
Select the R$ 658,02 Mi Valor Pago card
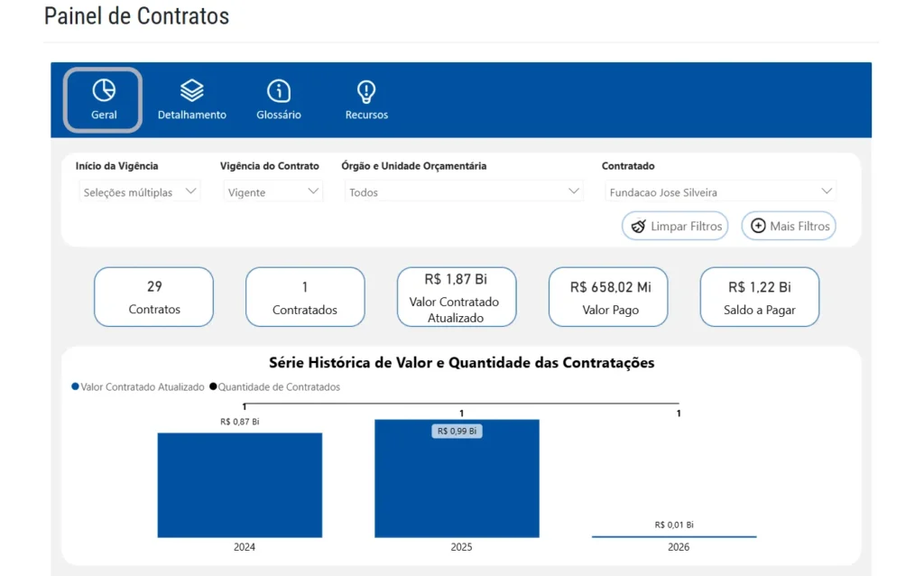(x=608, y=296)
